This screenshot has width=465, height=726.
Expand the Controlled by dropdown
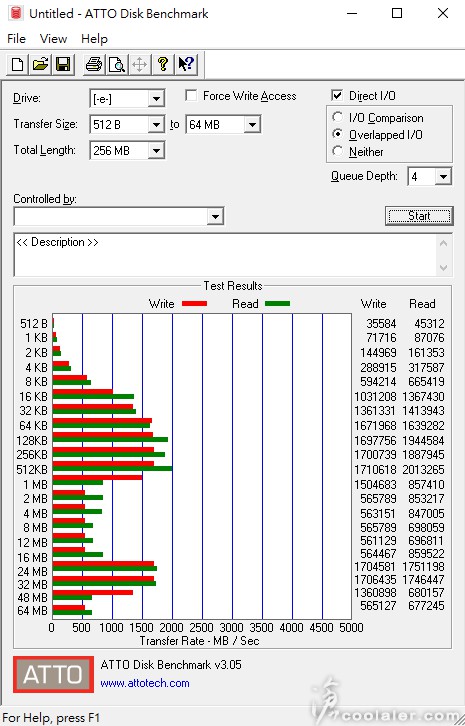[215, 216]
